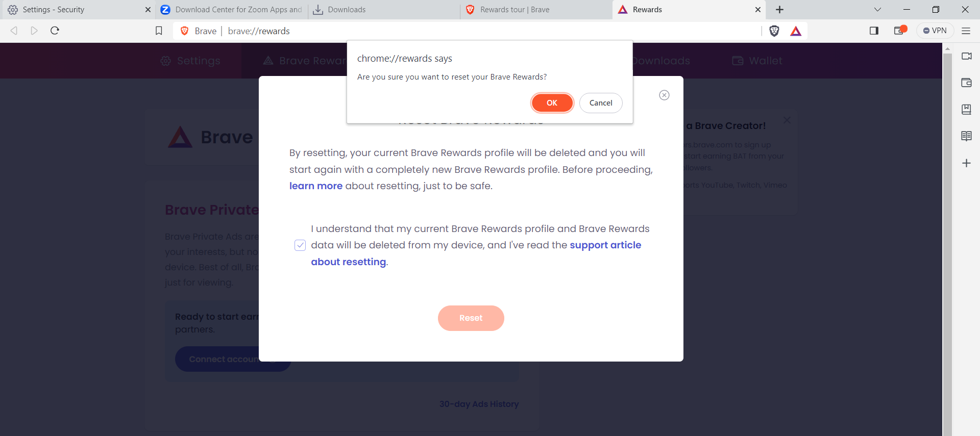Open Brave Wallet from the sidebar
980x436 pixels.
(967, 83)
